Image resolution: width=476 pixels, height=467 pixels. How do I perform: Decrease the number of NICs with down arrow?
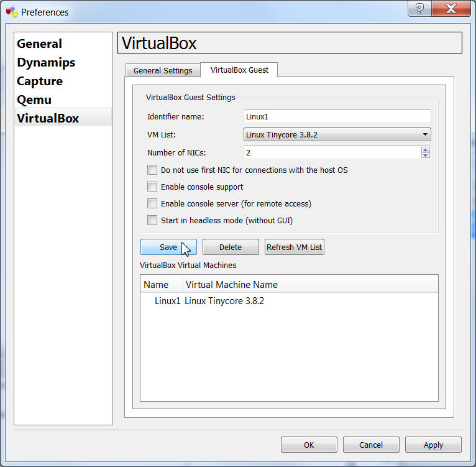425,155
